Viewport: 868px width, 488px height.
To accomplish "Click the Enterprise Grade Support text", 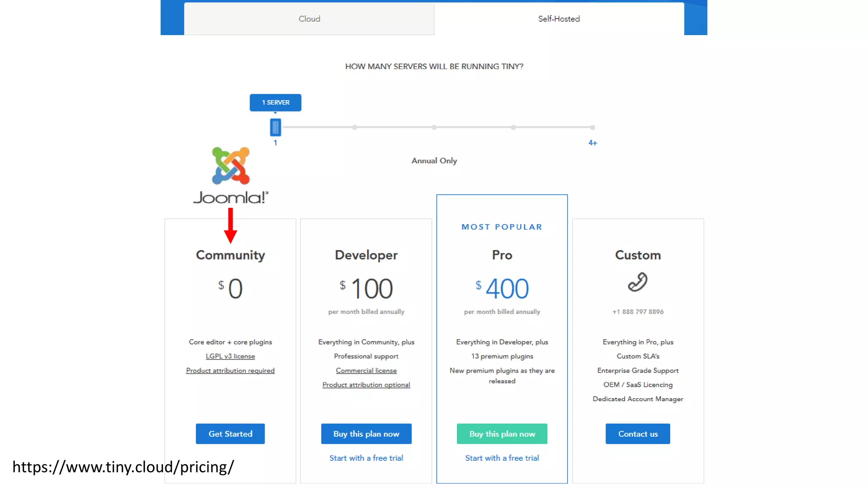I will (x=638, y=371).
